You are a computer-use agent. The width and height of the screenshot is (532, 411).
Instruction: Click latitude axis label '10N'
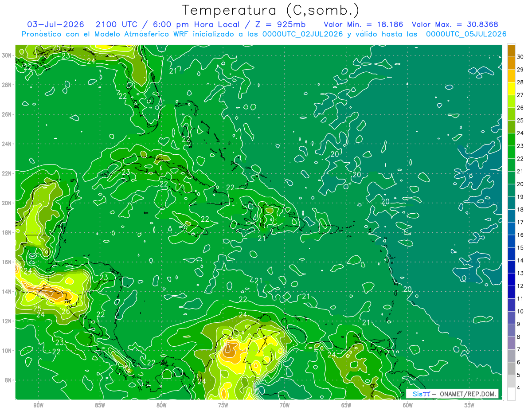point(7,351)
